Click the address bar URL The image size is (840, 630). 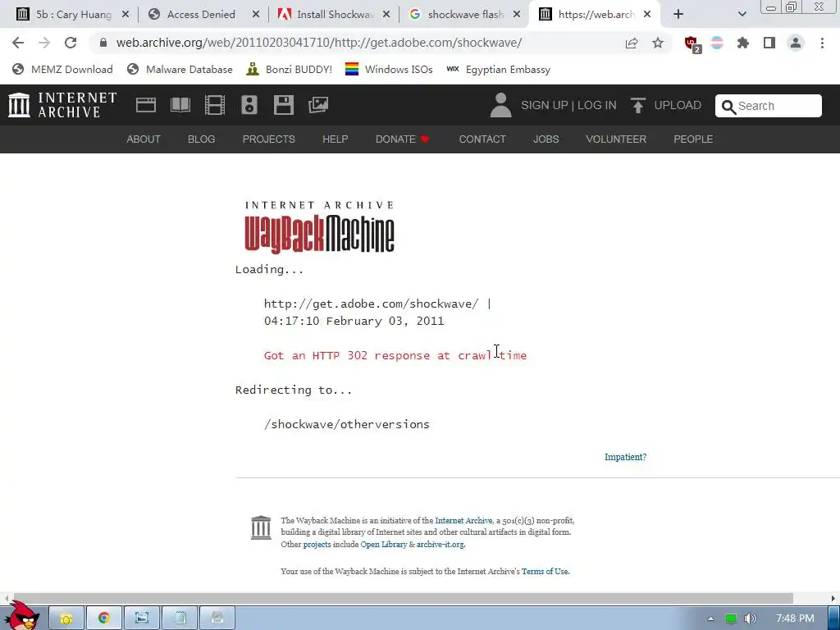(319, 43)
